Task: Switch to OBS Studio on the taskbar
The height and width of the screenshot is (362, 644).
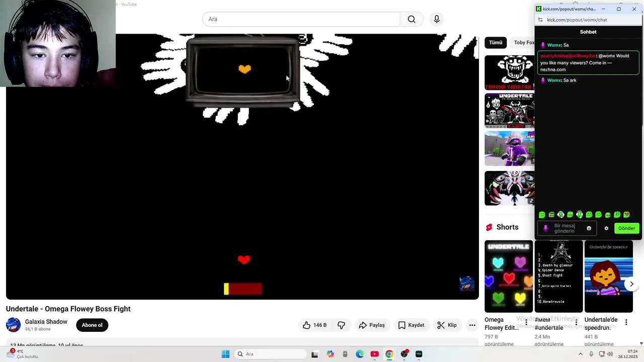Action: point(404,354)
